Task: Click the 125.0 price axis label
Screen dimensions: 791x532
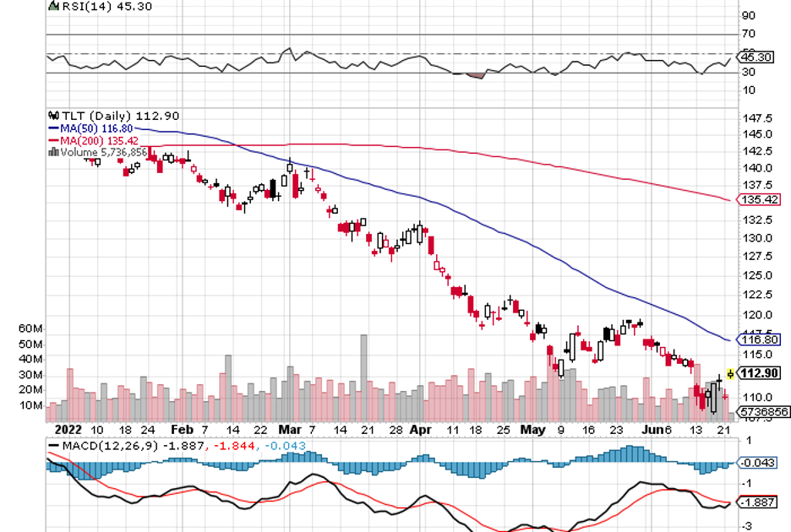Action: [x=758, y=275]
